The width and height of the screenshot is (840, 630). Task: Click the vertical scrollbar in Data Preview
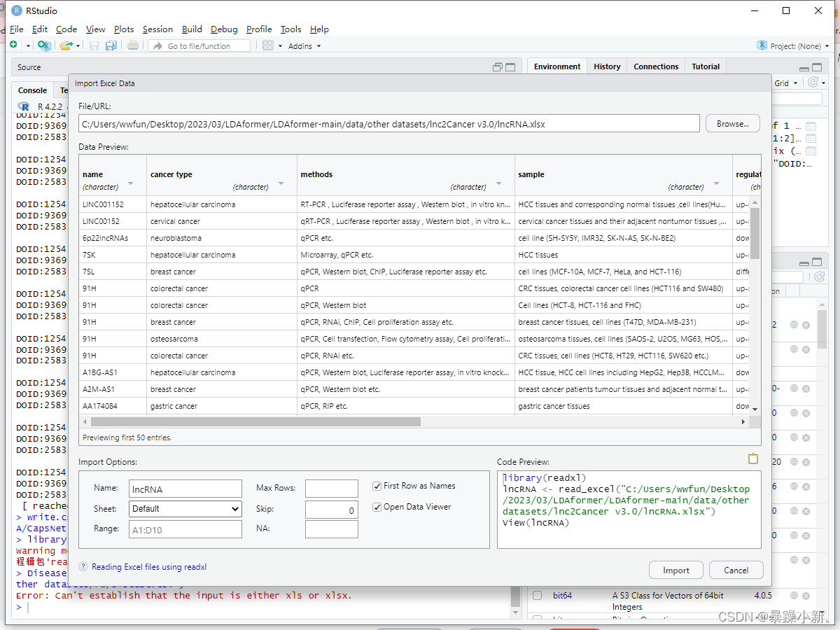(x=755, y=233)
